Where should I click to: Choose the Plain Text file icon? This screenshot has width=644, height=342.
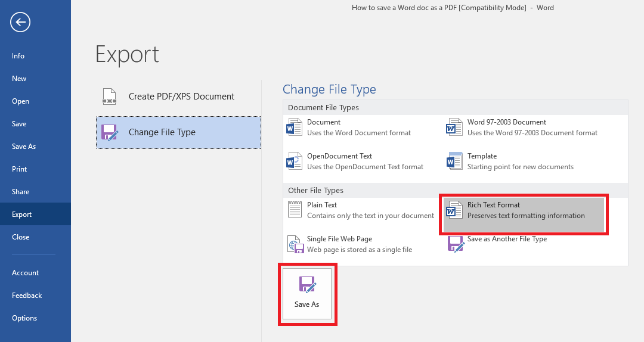click(x=295, y=210)
